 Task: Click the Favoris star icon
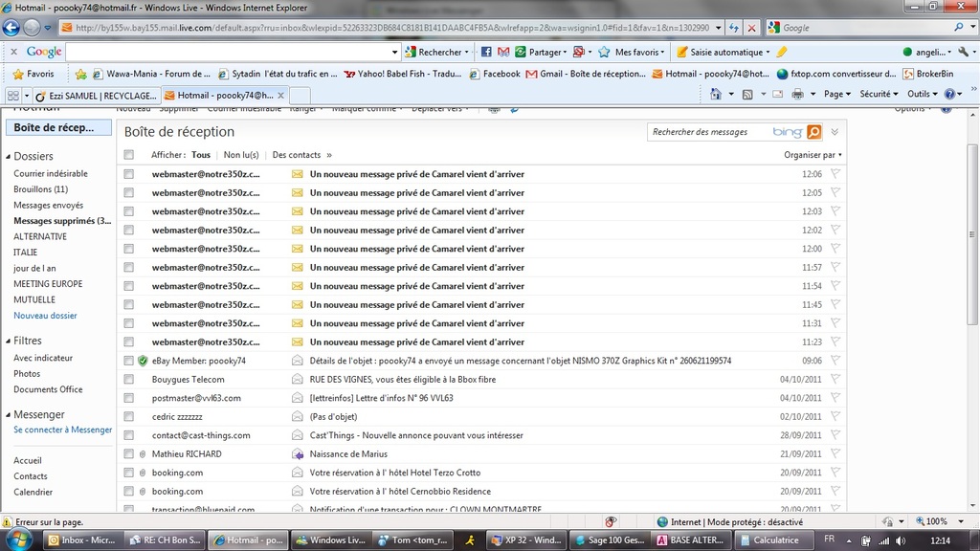[x=18, y=74]
